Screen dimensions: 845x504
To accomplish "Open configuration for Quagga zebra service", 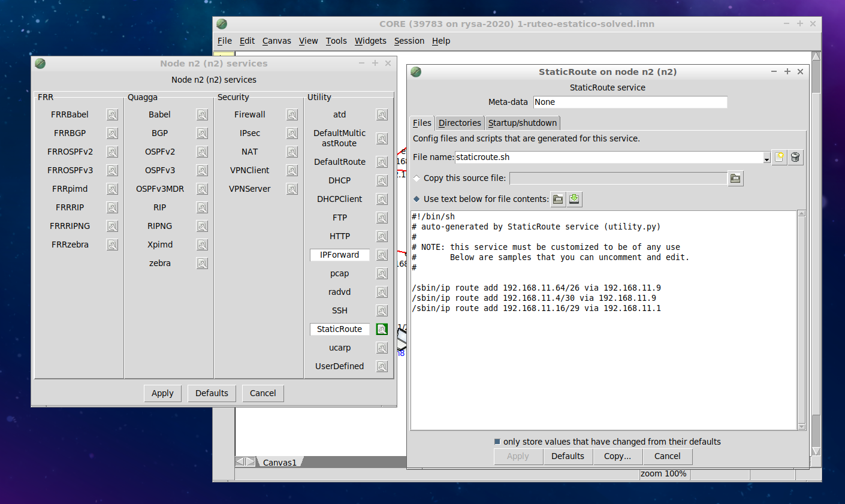I will coord(202,264).
